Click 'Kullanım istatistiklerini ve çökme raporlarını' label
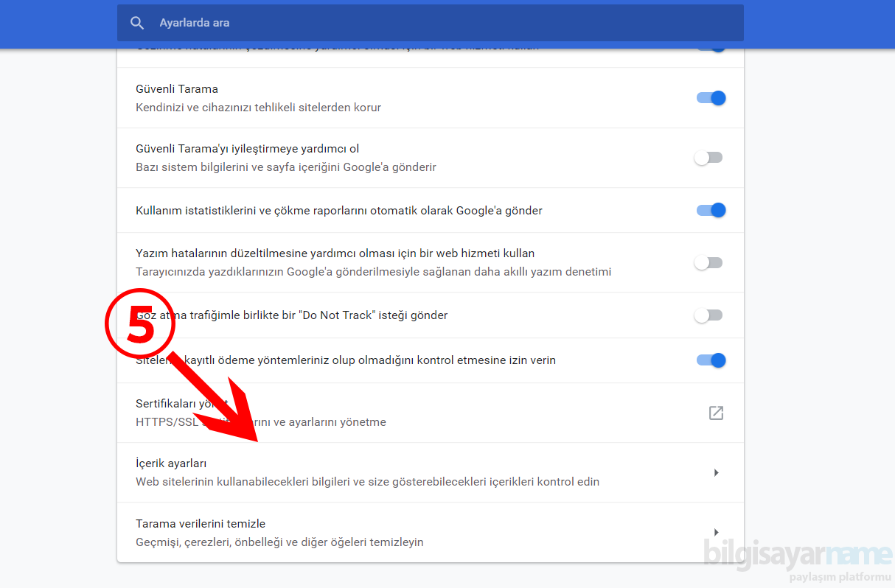The height and width of the screenshot is (588, 895). (x=339, y=211)
